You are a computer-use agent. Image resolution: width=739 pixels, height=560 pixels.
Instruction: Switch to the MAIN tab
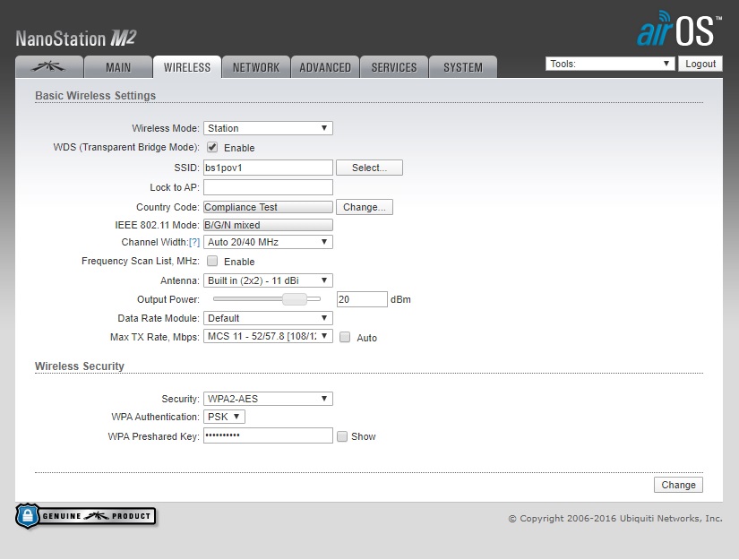point(118,67)
